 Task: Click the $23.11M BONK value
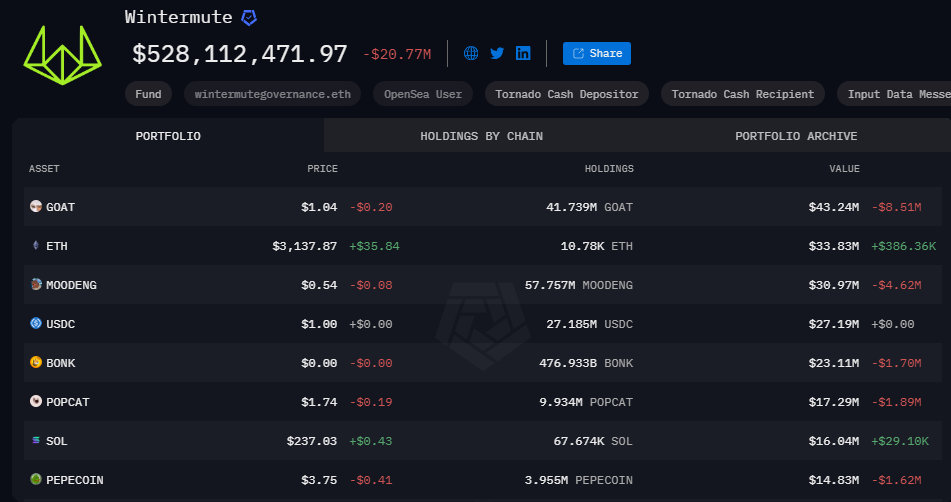[x=834, y=363]
